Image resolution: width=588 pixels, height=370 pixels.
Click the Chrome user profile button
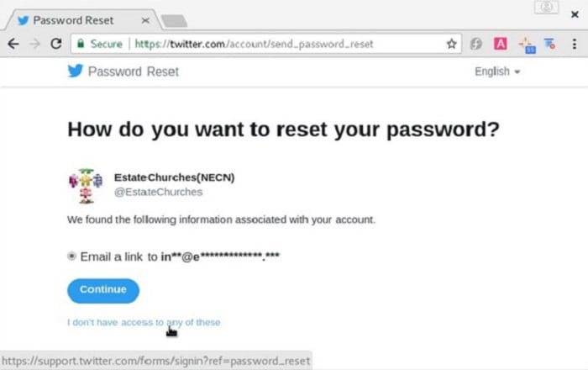[546, 7]
